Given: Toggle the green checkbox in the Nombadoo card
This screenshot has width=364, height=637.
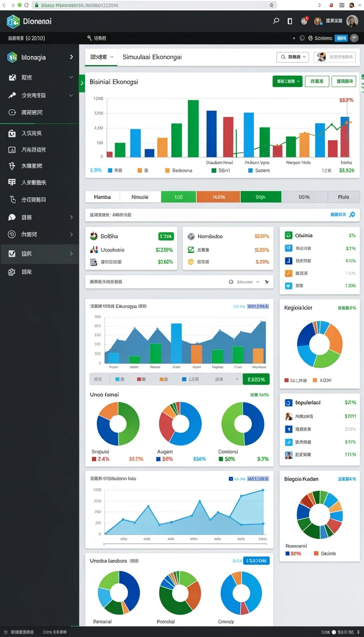Looking at the screenshot, I should [191, 249].
